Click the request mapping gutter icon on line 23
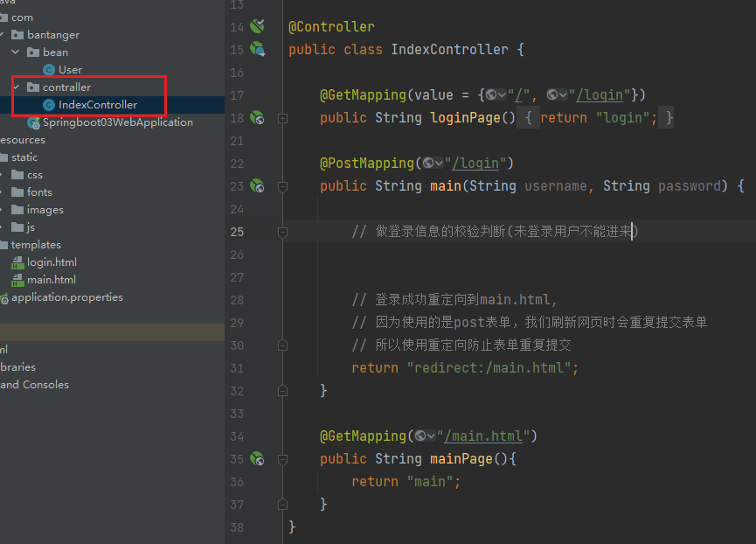Screen dimensions: 756x544 (258, 185)
